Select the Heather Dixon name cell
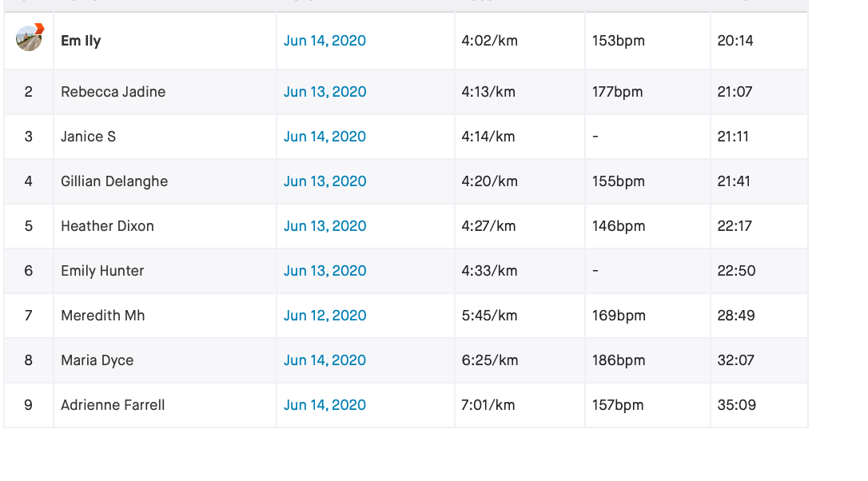Screen dimensions: 868x481 (165, 226)
